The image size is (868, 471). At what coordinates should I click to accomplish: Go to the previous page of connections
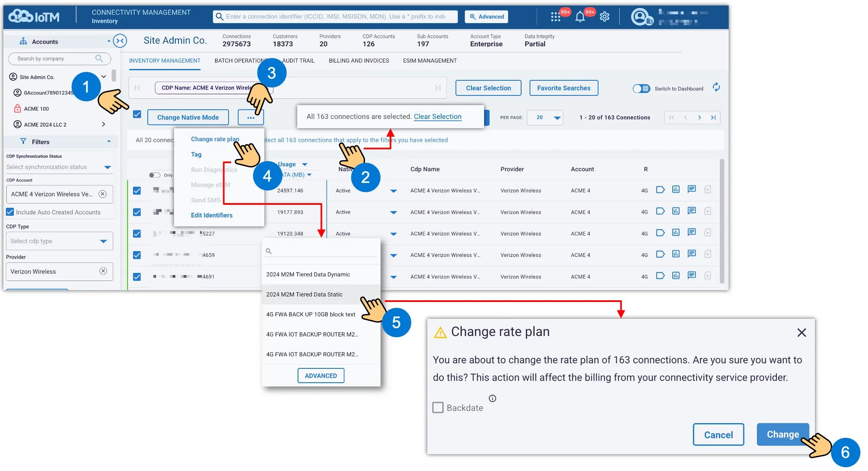click(x=686, y=118)
